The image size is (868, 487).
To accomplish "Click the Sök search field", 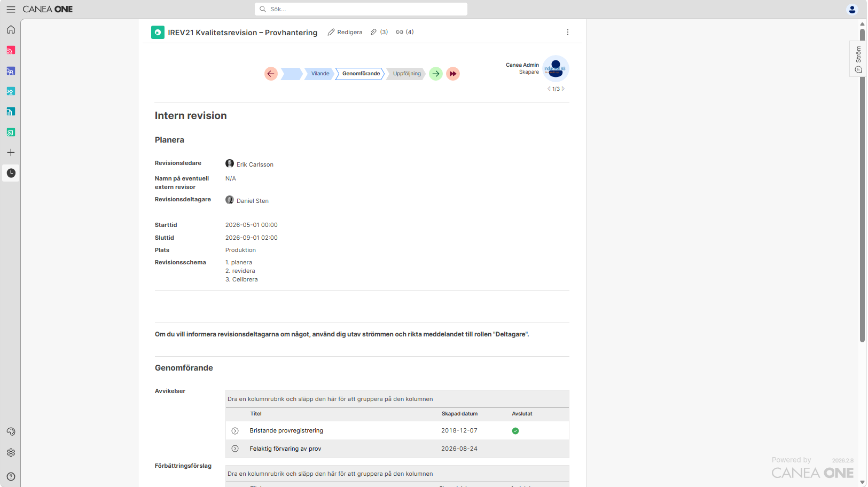I will [361, 9].
